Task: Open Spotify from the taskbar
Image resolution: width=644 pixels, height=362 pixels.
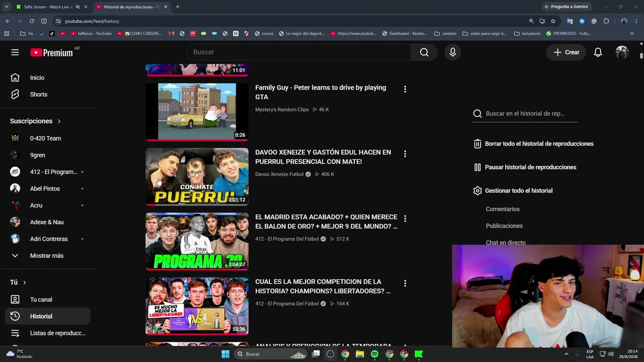Action: coord(374,354)
